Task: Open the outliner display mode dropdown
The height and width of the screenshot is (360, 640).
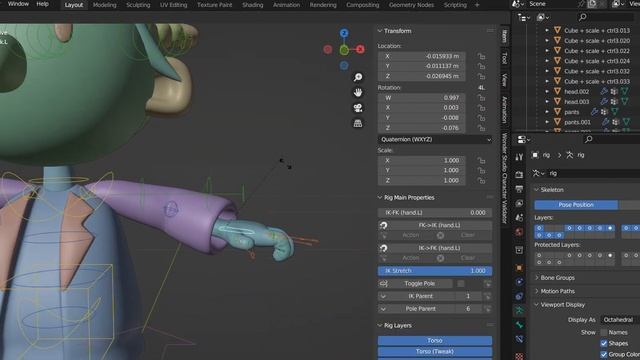Action: pos(543,18)
